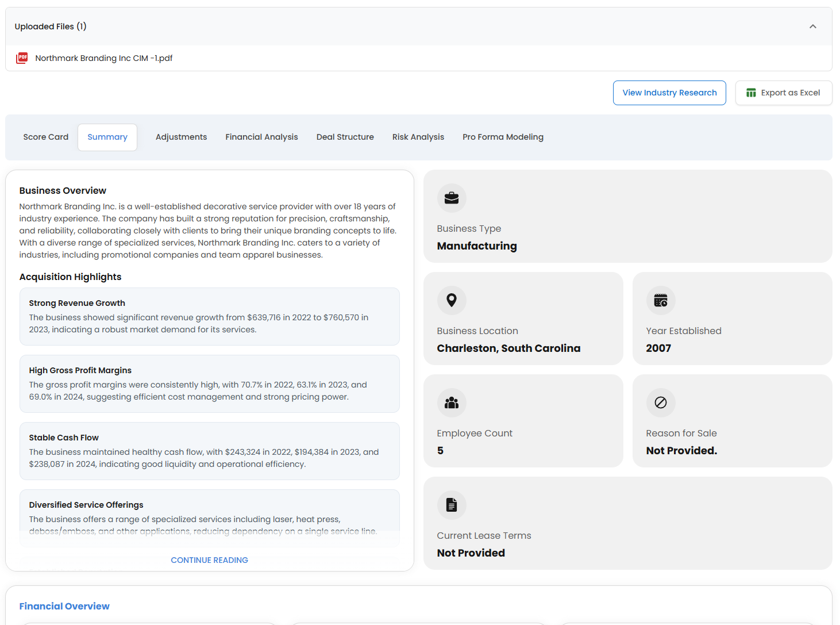The height and width of the screenshot is (625, 840).
Task: Open the Risk Analysis tab
Action: [x=418, y=137]
